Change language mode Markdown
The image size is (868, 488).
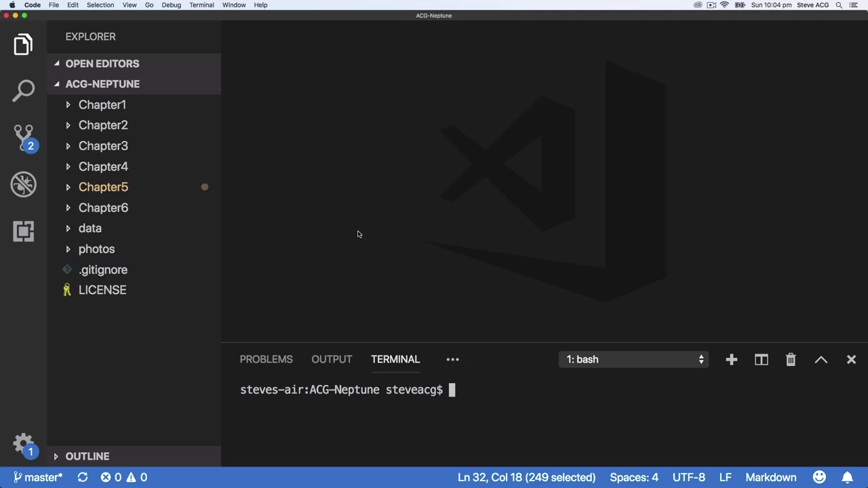771,477
